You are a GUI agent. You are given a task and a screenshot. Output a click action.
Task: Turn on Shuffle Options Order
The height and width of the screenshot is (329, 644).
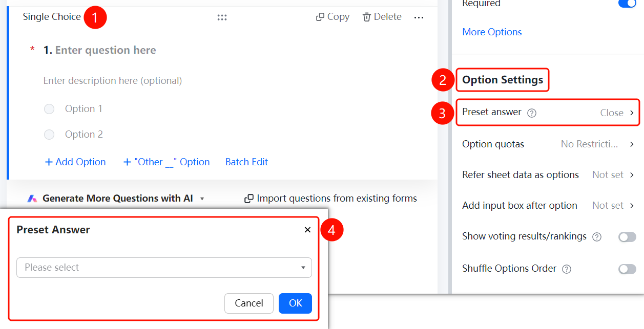coord(627,269)
